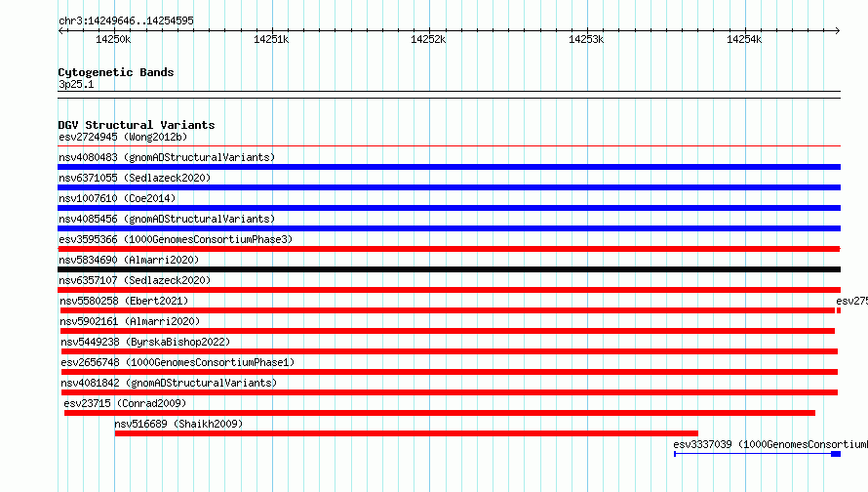Click the small red block under the esv275 label
The width and height of the screenshot is (868, 492).
[x=839, y=310]
